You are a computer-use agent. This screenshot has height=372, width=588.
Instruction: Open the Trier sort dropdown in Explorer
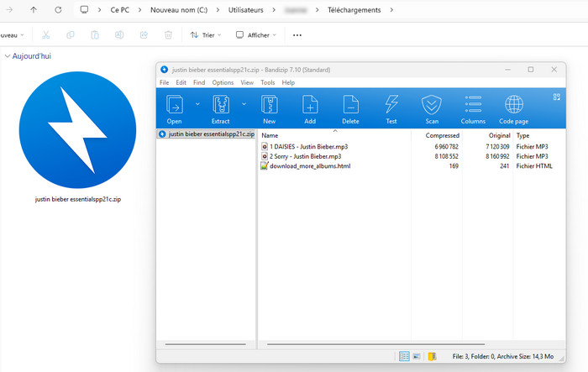[x=206, y=35]
